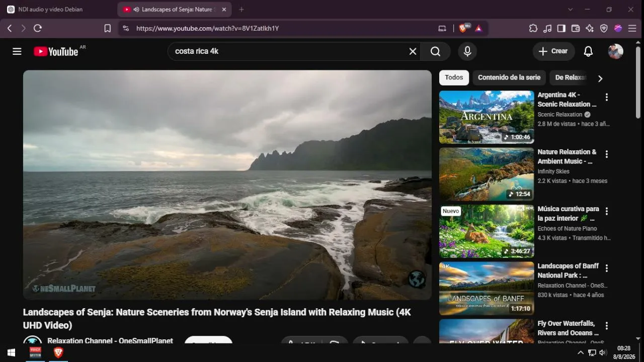Select the Todos filter chip
Image resolution: width=644 pixels, height=362 pixels.
click(x=454, y=77)
